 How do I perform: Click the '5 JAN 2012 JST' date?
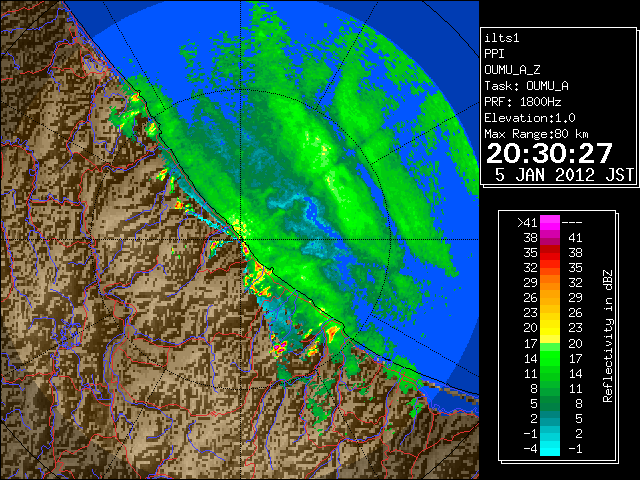click(x=564, y=175)
